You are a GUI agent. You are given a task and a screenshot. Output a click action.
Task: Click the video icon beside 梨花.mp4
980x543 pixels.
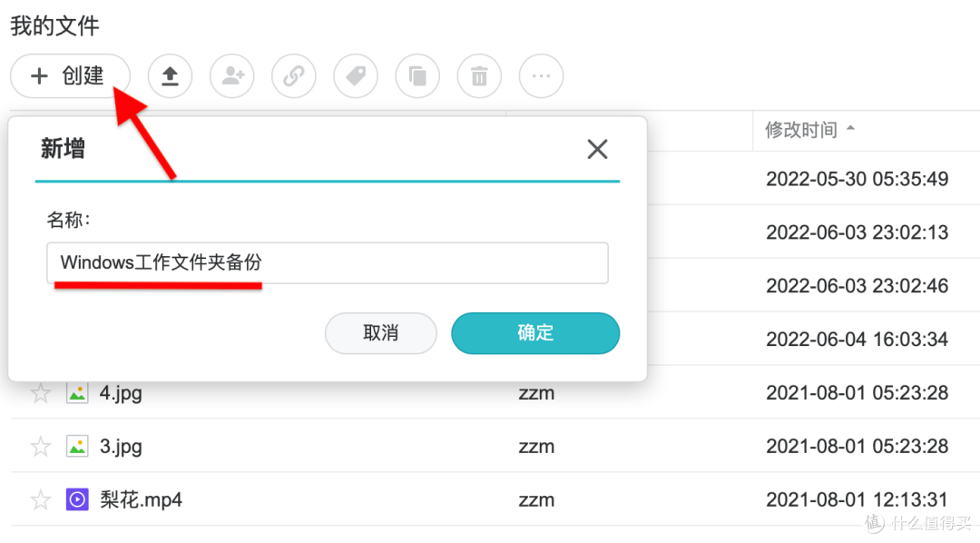tap(77, 499)
